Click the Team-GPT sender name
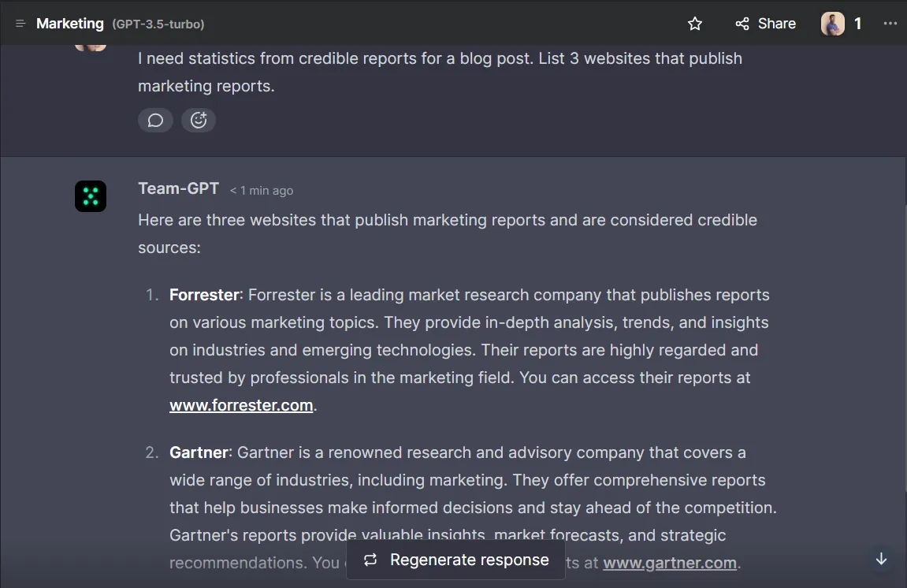 click(178, 188)
